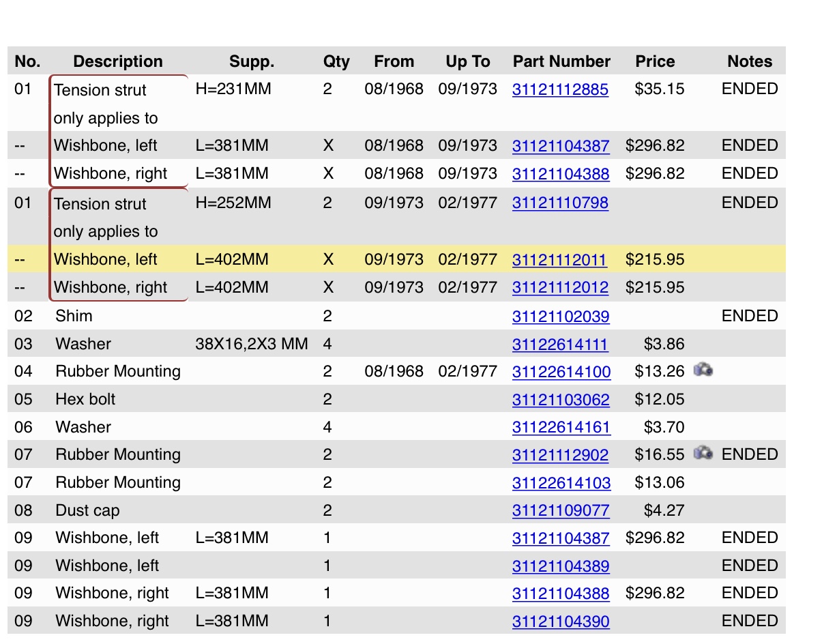
Task: Open Dust cap part number 31121109077
Action: (561, 511)
